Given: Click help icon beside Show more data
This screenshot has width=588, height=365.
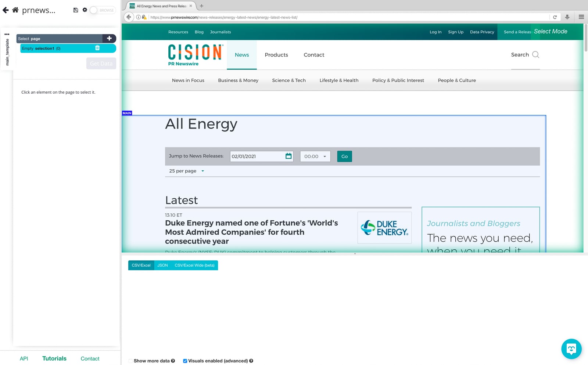Looking at the screenshot, I should coord(173,361).
